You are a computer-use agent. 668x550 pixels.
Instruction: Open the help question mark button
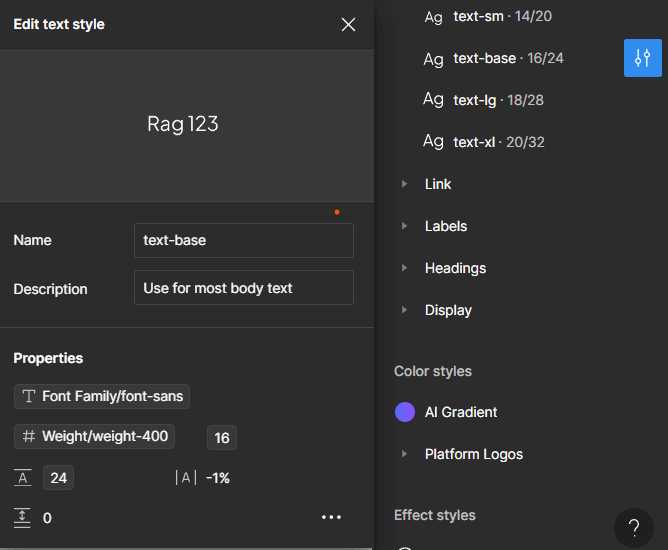pos(634,528)
